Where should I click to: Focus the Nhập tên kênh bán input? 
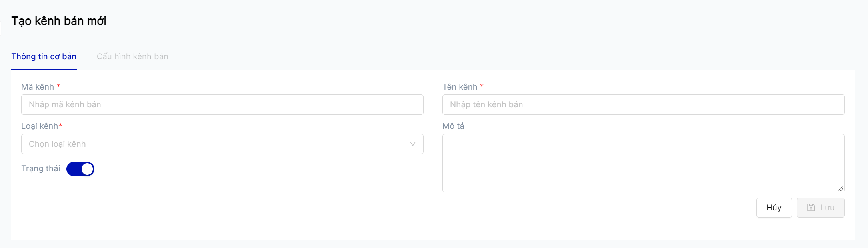point(643,104)
